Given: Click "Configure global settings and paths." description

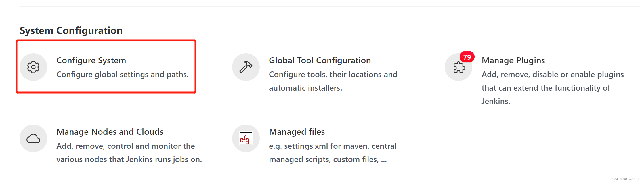Looking at the screenshot, I should click(123, 75).
